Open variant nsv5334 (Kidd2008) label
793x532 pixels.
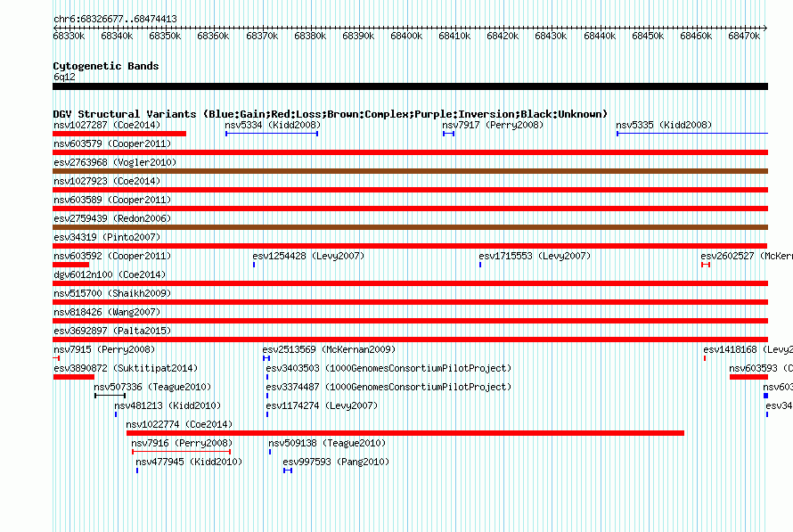click(x=273, y=125)
